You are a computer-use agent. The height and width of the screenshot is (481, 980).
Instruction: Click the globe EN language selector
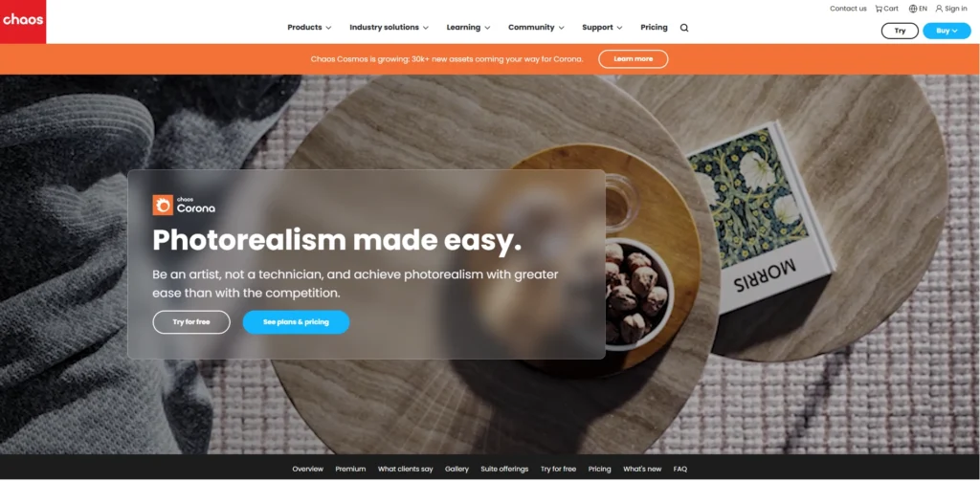(x=918, y=9)
